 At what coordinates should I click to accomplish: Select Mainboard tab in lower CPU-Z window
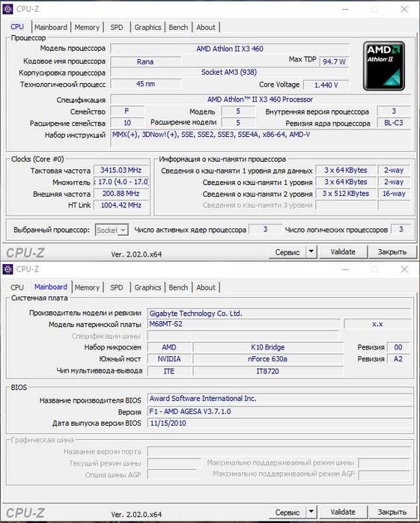pos(51,287)
